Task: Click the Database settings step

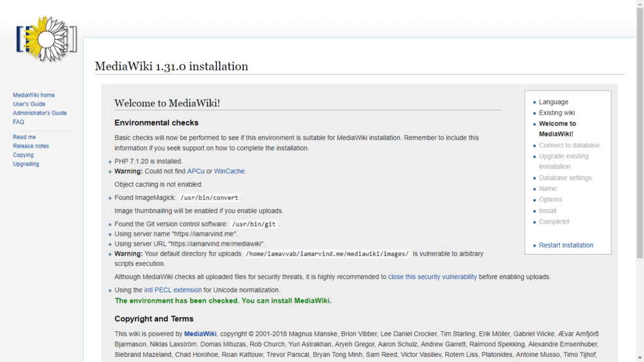Action: (x=565, y=178)
